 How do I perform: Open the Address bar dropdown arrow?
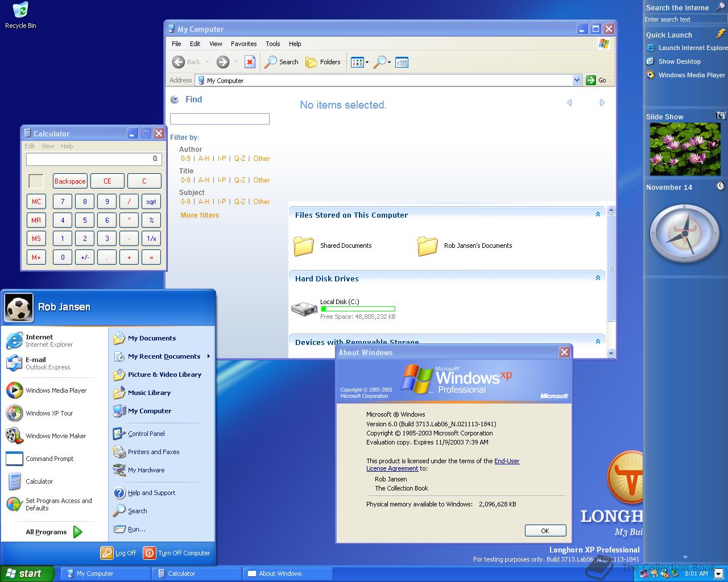point(577,80)
